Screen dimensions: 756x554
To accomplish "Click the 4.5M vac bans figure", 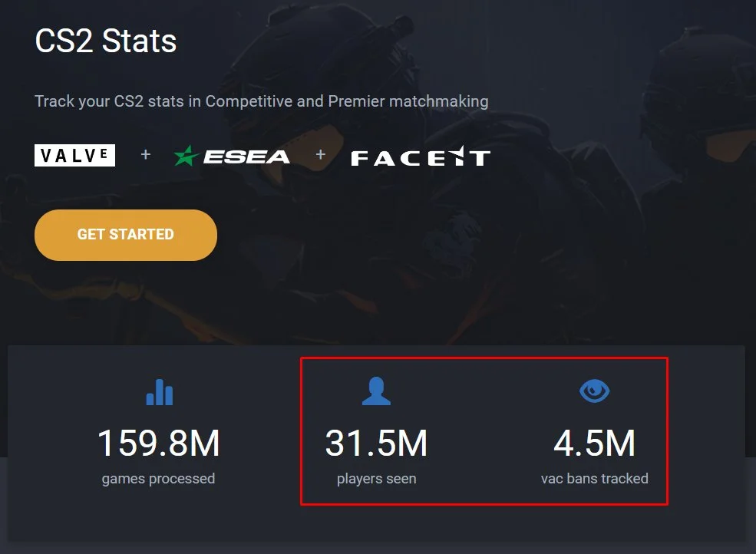I will [595, 443].
